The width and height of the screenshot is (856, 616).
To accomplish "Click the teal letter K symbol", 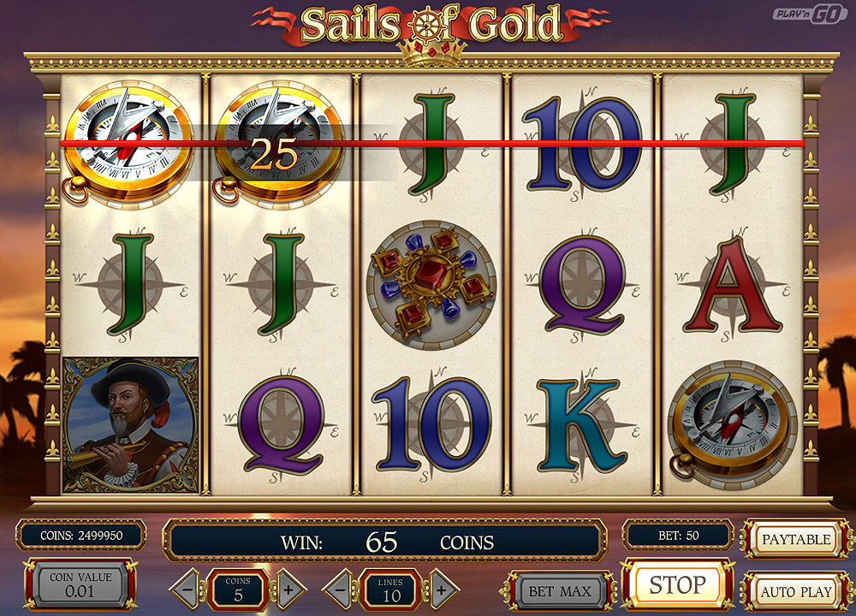I will [582, 425].
